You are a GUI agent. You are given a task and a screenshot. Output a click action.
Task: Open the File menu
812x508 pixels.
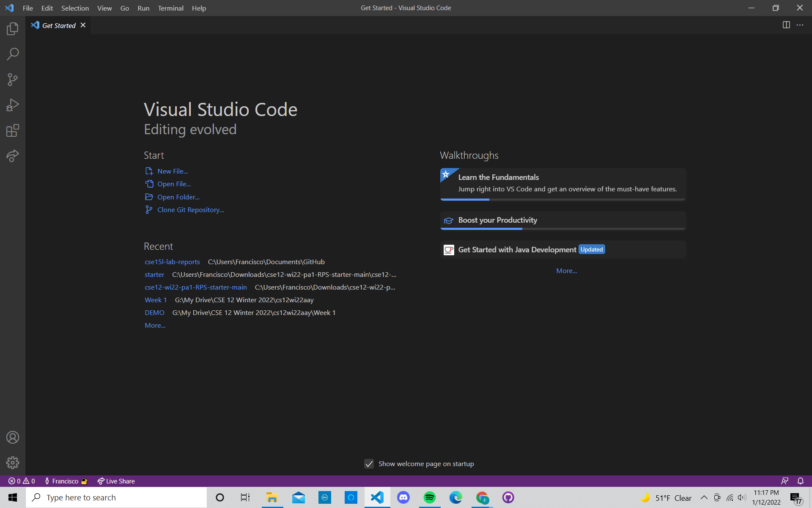28,8
